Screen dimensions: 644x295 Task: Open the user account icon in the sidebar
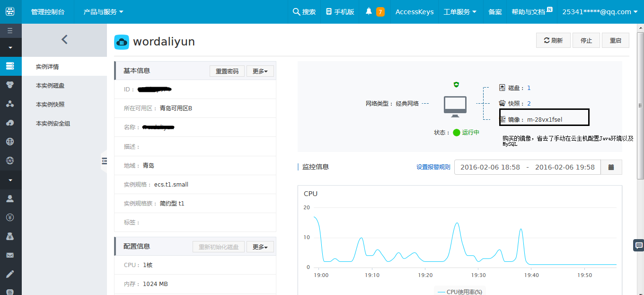click(x=10, y=198)
